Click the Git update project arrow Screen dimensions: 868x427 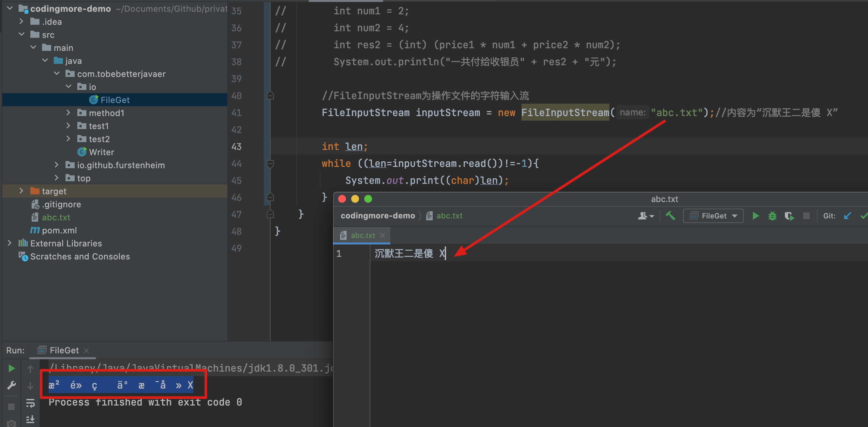(847, 216)
